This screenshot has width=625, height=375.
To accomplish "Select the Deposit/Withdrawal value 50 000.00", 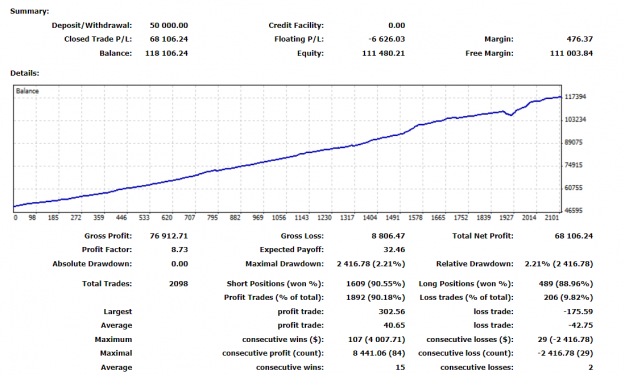I will coord(169,26).
